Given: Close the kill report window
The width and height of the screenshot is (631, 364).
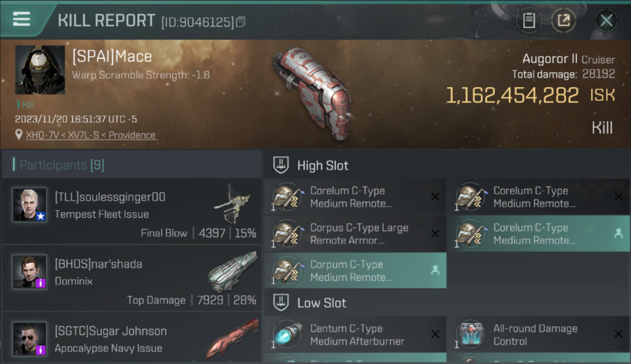Looking at the screenshot, I should point(606,20).
